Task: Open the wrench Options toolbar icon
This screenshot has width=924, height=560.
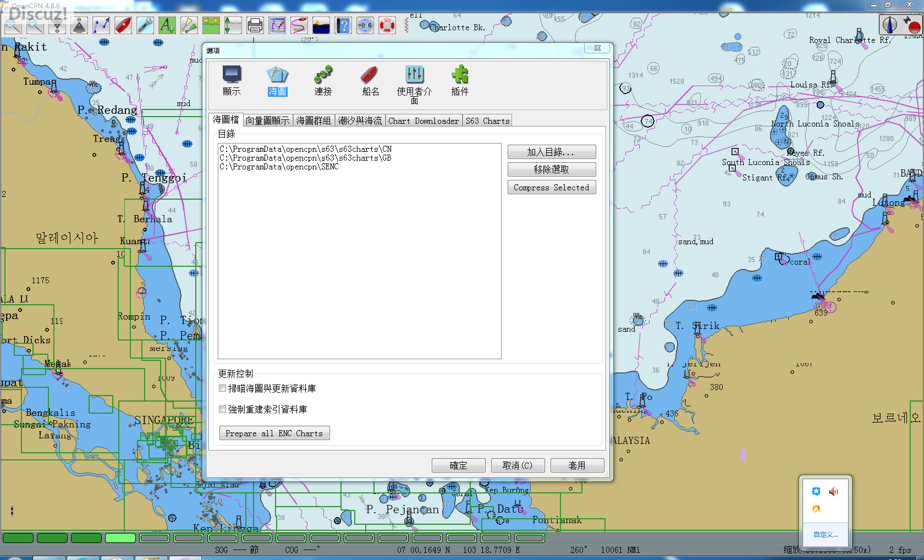Action: coord(145,25)
